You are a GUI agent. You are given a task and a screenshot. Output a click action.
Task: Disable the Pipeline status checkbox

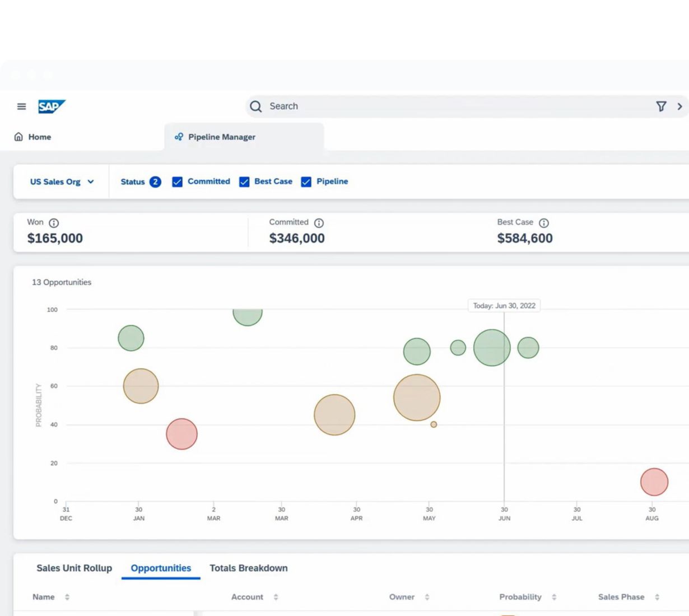tap(306, 182)
